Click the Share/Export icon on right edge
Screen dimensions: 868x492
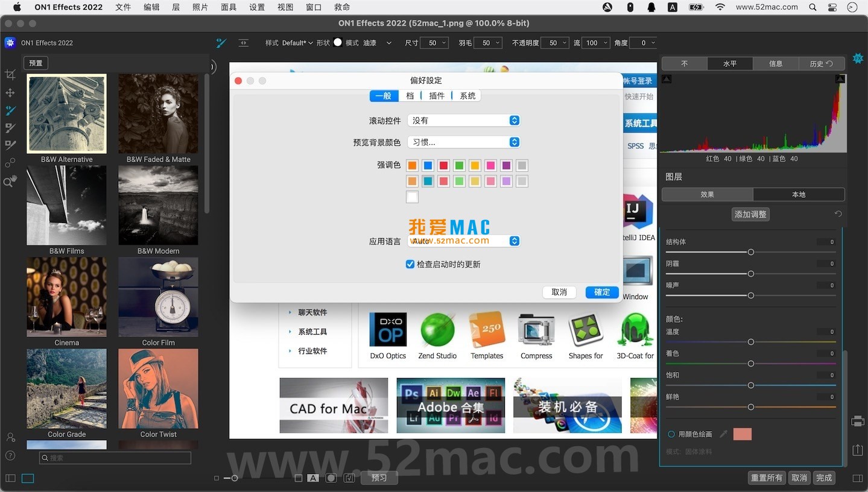[857, 450]
